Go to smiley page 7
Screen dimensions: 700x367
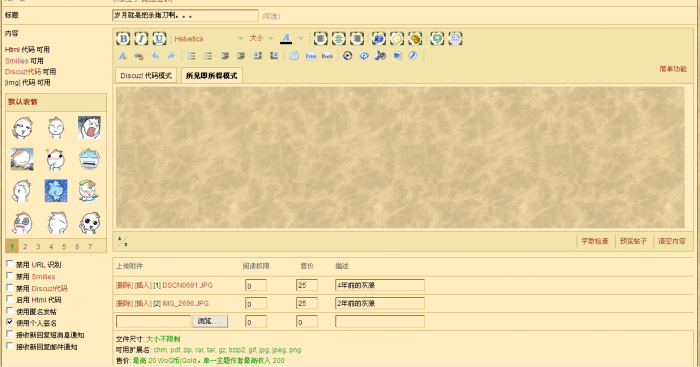(x=90, y=246)
